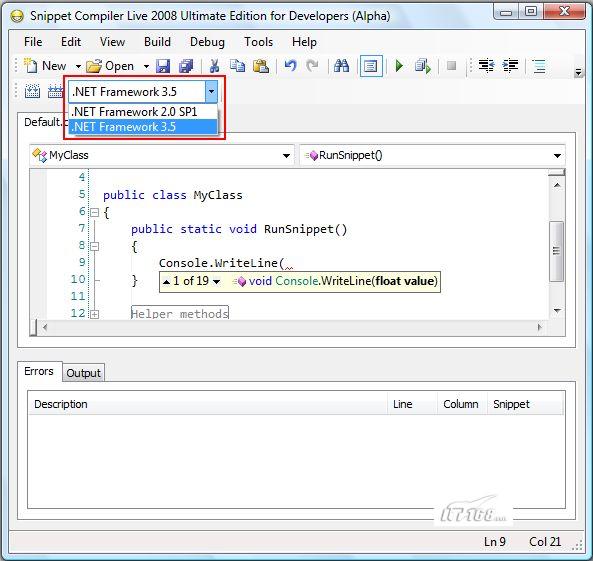The width and height of the screenshot is (593, 561).
Task: Click the editor split bar handle at top right
Action: [x=556, y=172]
